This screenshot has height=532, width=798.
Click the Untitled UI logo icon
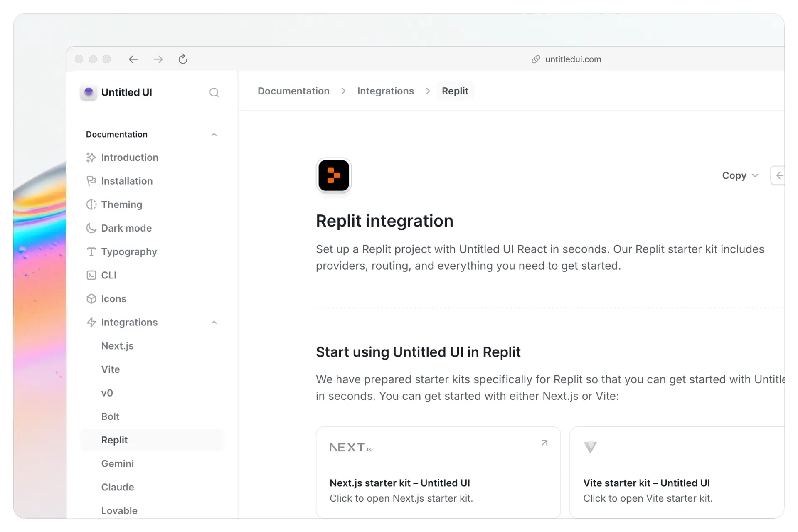[x=89, y=92]
